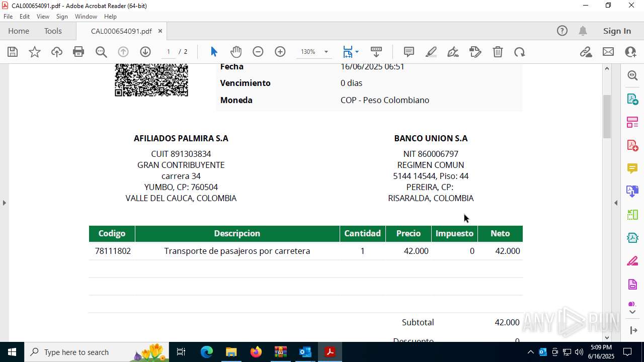The image size is (644, 362).
Task: Upload file to cloud icon
Action: (57, 52)
